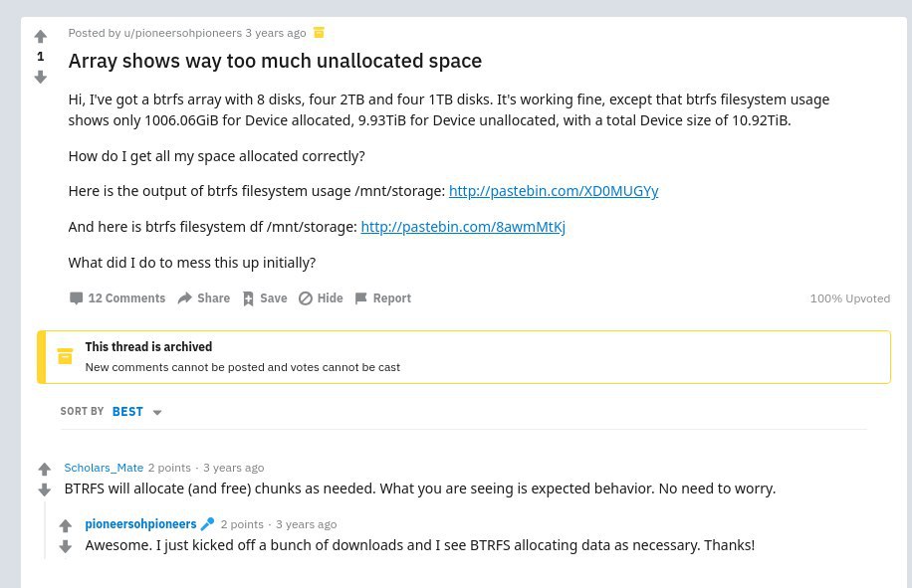Downvote Scholars_Mate's comment

pos(45,490)
